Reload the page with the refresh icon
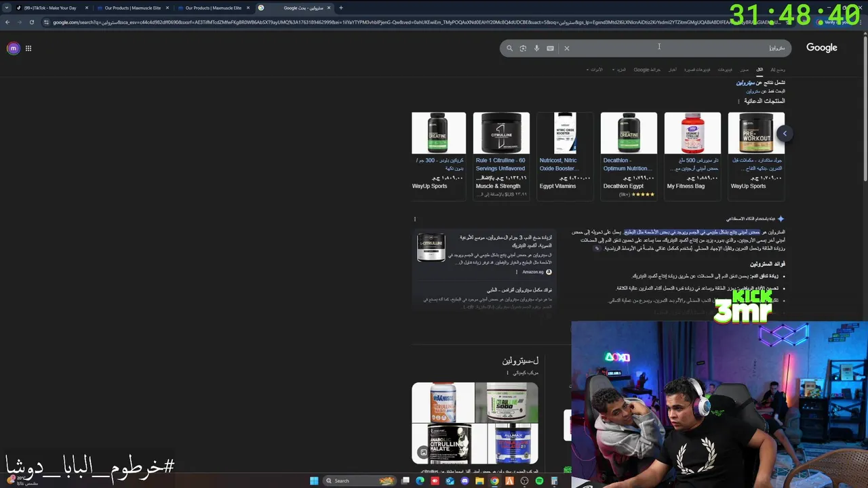The width and height of the screenshot is (868, 488). 31,22
